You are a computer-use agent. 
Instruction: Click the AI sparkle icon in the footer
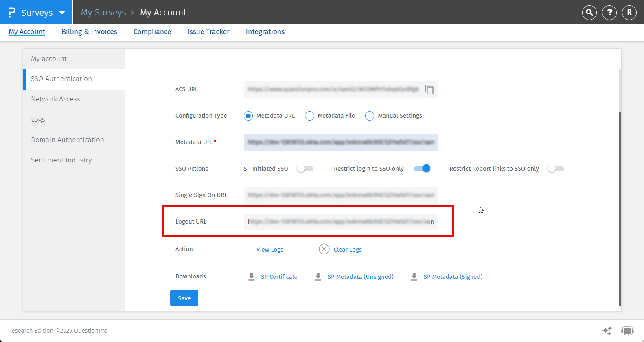pyautogui.click(x=607, y=331)
